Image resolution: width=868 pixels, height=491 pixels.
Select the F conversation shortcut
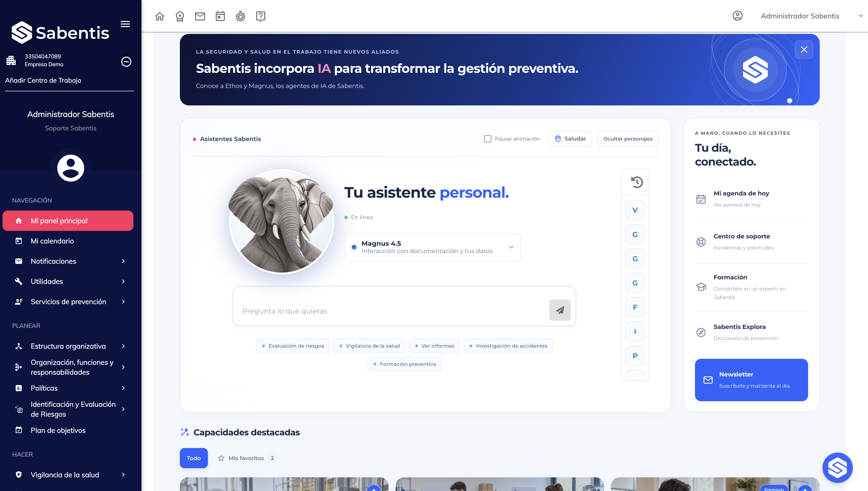pos(635,307)
